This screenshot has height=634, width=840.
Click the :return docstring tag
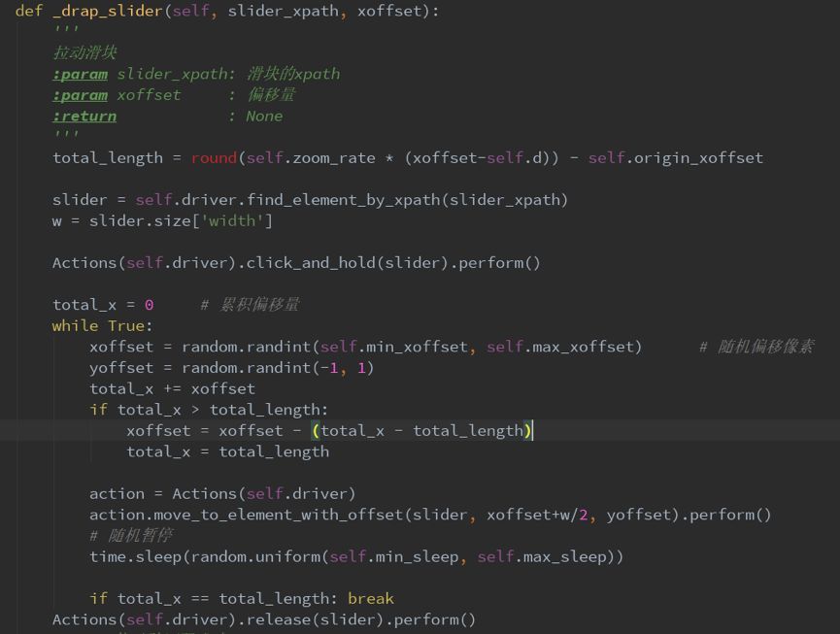84,116
